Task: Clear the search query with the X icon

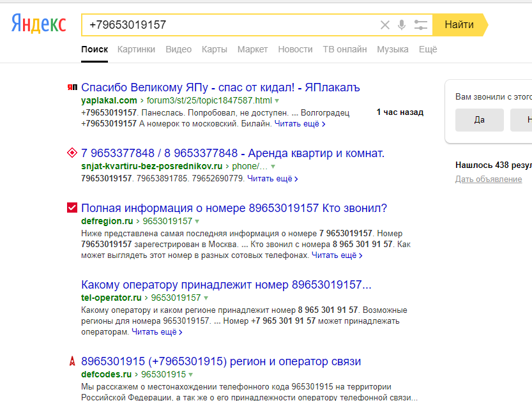Action: click(384, 25)
